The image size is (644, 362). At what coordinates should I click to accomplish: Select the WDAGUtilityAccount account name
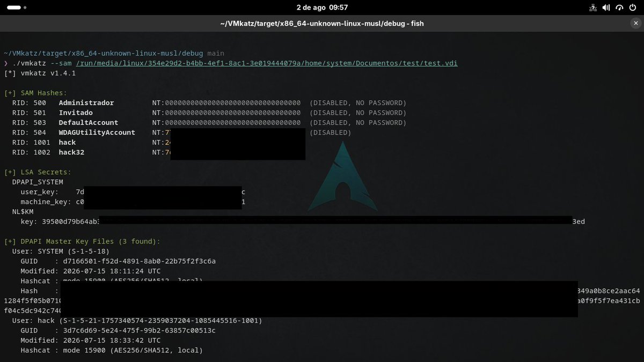[97, 132]
